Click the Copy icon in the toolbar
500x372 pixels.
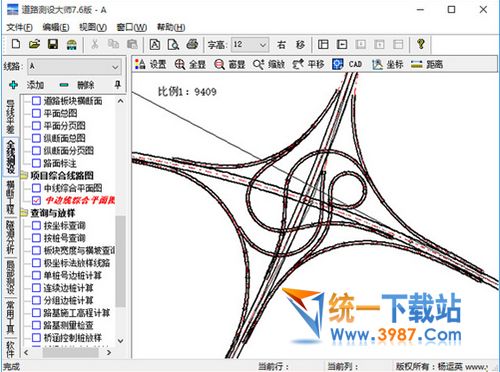click(x=113, y=44)
